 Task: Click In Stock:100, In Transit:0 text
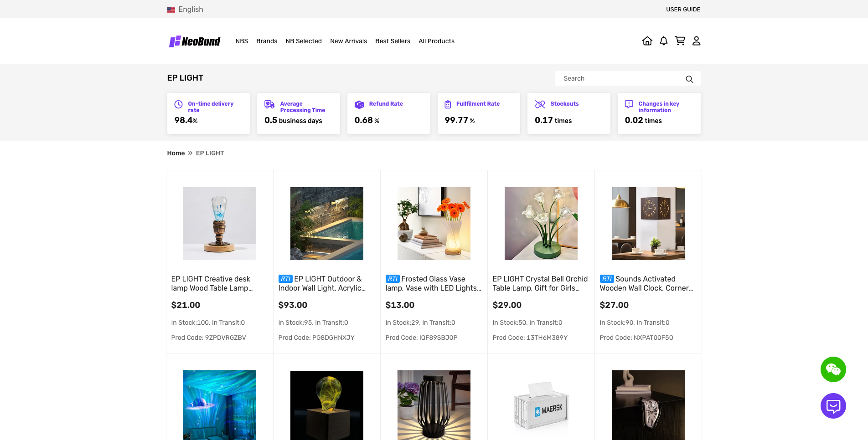point(208,322)
